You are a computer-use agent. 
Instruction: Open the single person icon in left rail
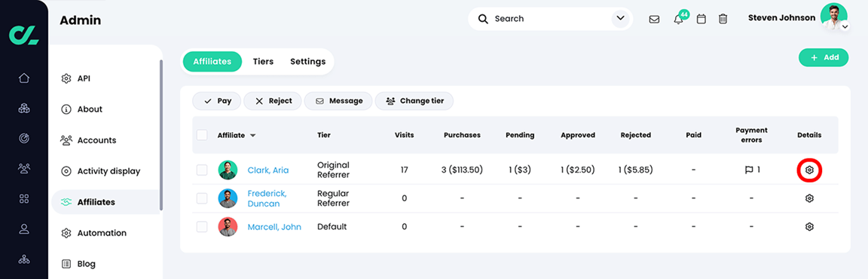24,228
